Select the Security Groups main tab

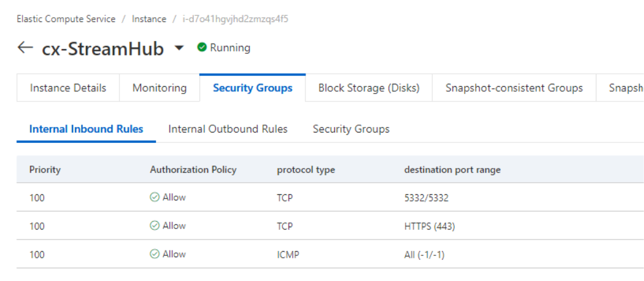[252, 88]
